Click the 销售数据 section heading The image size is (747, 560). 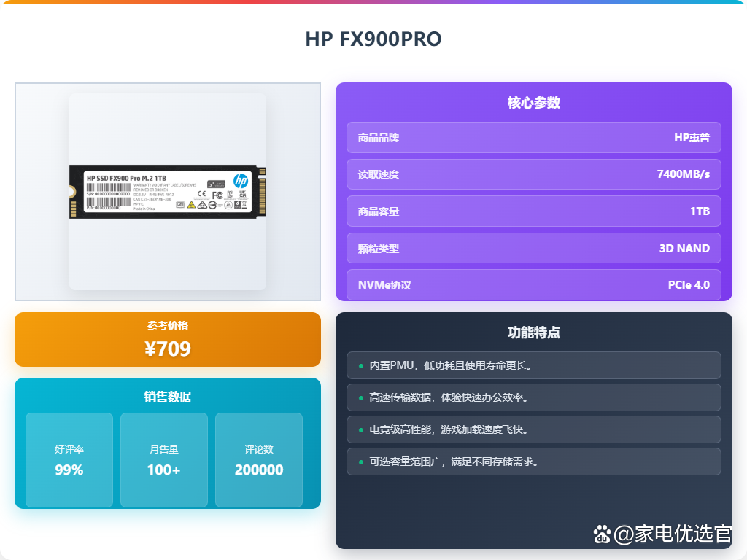point(168,397)
